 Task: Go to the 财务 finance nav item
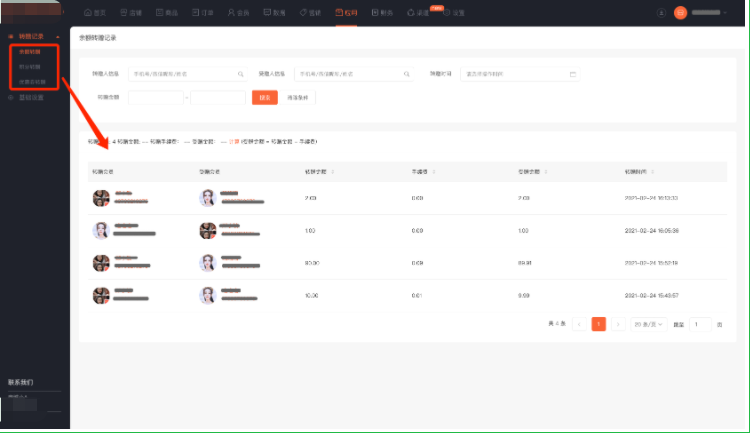coord(382,13)
